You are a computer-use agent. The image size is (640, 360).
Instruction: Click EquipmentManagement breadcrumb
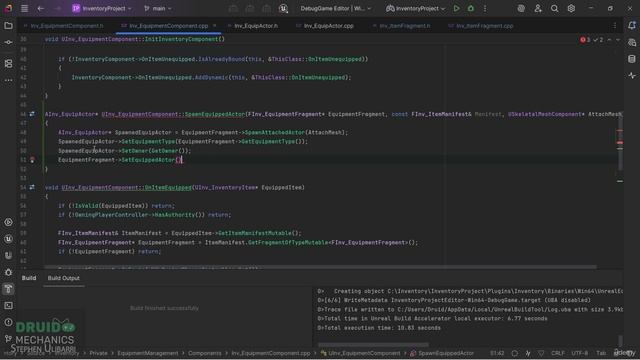148,353
